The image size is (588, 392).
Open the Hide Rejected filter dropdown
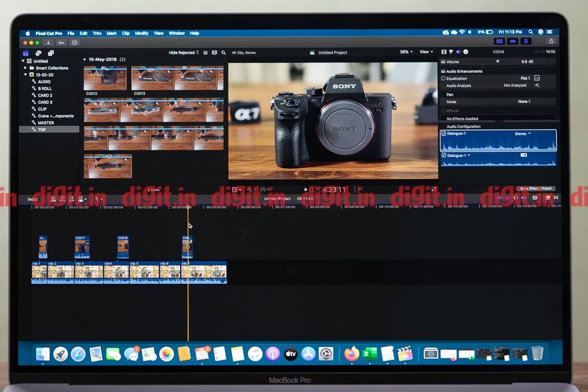184,52
